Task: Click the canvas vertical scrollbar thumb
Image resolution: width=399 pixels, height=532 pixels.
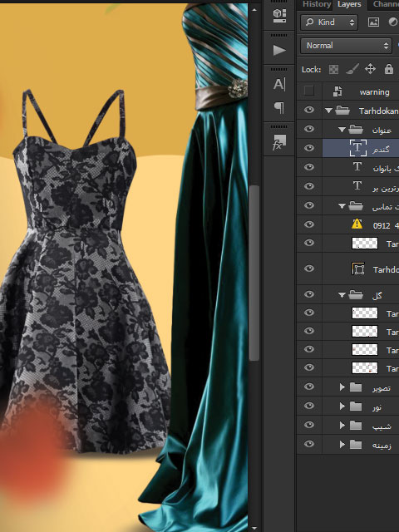Action: pos(254,273)
